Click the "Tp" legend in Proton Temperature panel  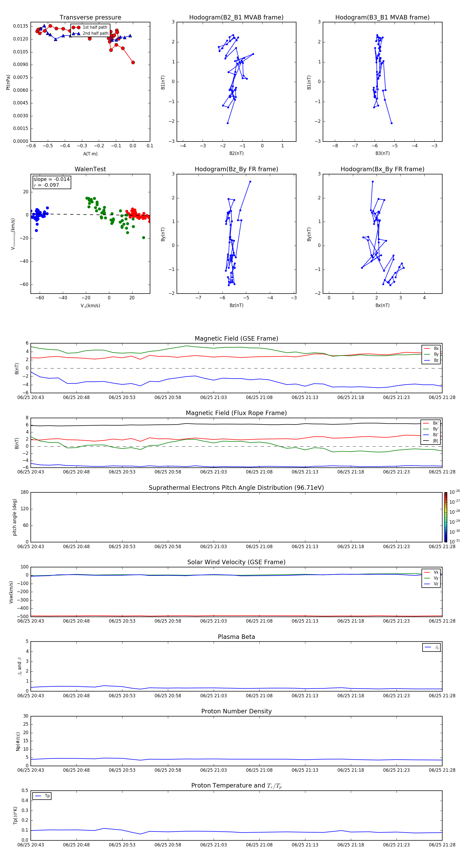pyautogui.click(x=42, y=796)
